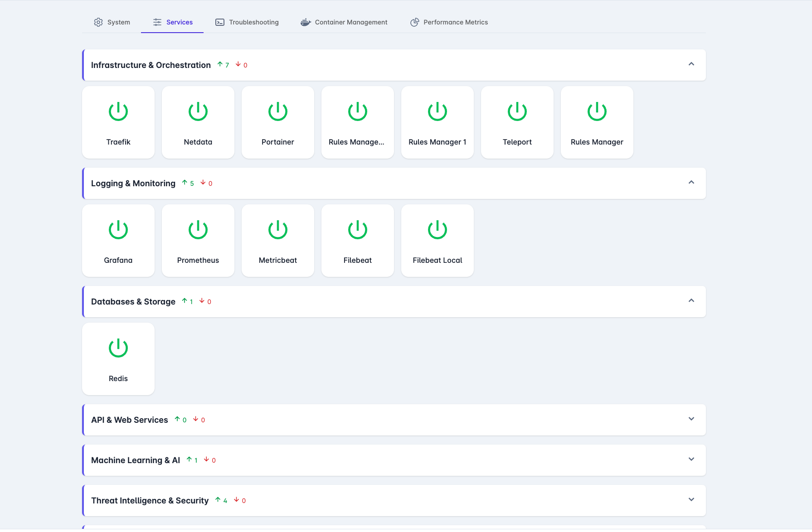The width and height of the screenshot is (812, 532).
Task: Click the up count 7 in Infrastructure header
Action: coord(227,65)
